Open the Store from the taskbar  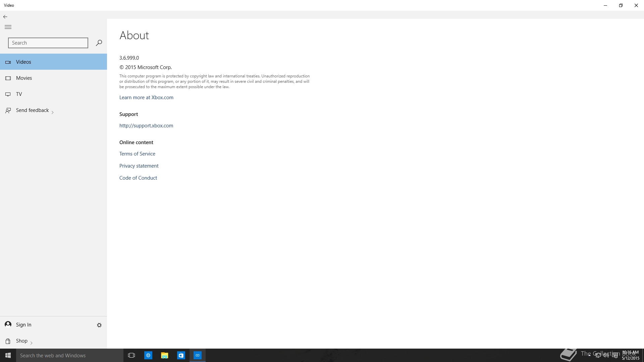pos(181,355)
